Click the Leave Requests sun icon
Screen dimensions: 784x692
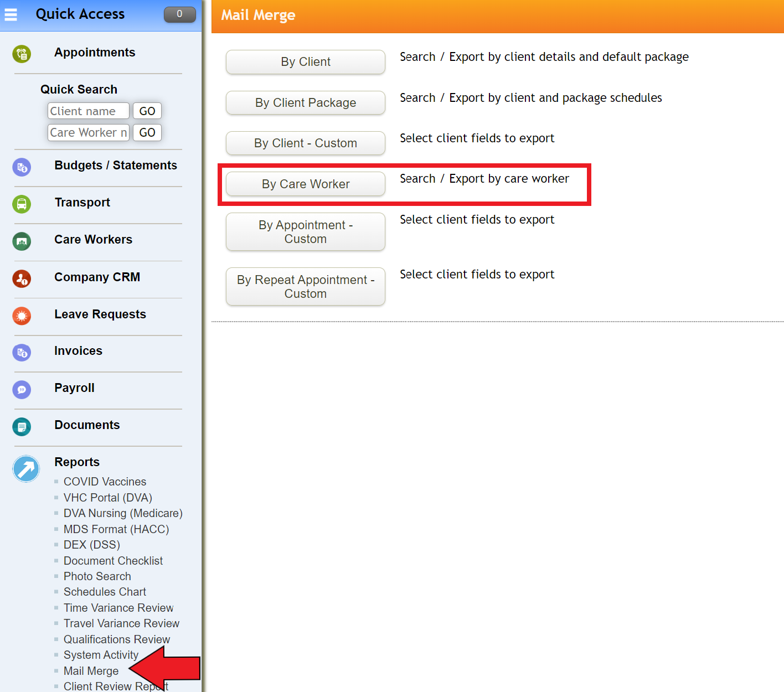21,316
